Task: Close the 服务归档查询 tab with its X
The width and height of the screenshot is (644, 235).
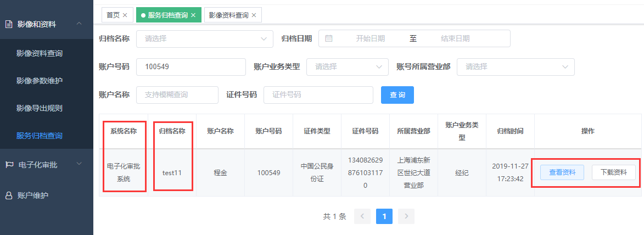Action: pyautogui.click(x=193, y=15)
